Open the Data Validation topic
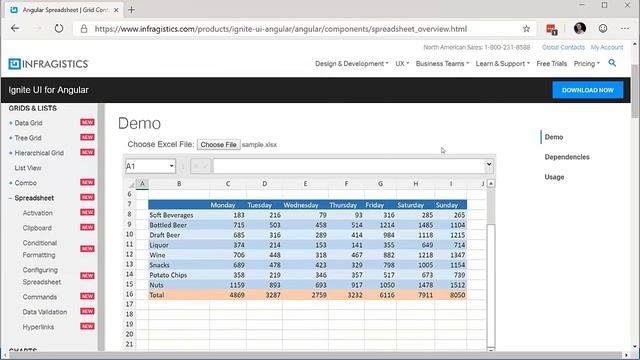Viewport: 640px width, 360px height. (x=45, y=311)
